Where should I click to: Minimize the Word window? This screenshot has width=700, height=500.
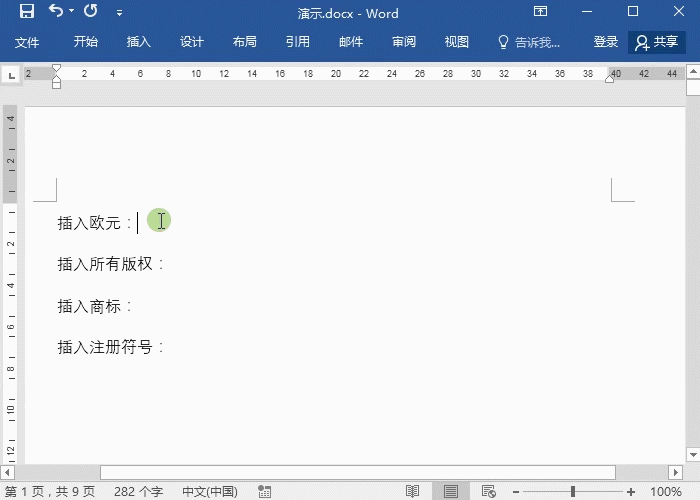click(x=587, y=11)
